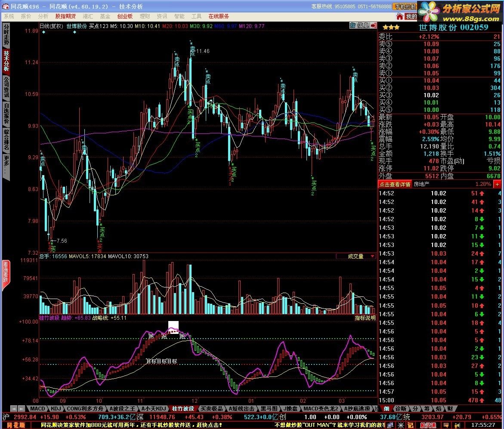Select the 分 tab in right panel
The image size is (504, 429).
(x=416, y=408)
